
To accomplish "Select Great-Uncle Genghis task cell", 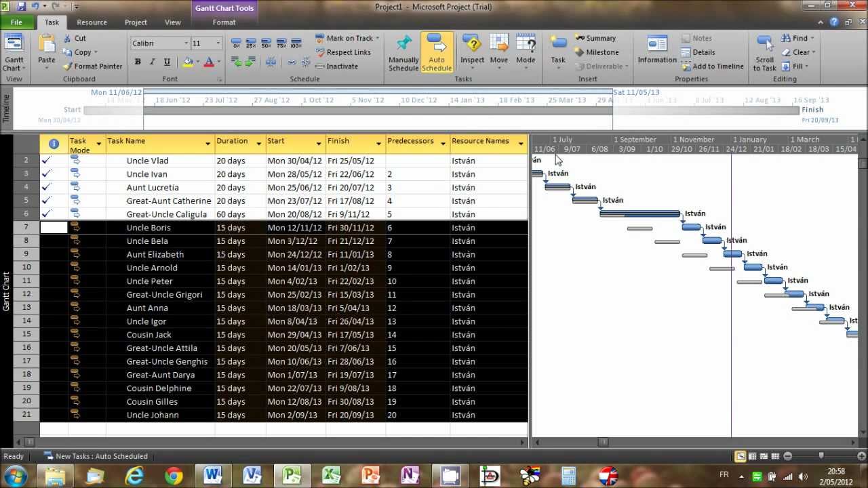I will (x=160, y=361).
